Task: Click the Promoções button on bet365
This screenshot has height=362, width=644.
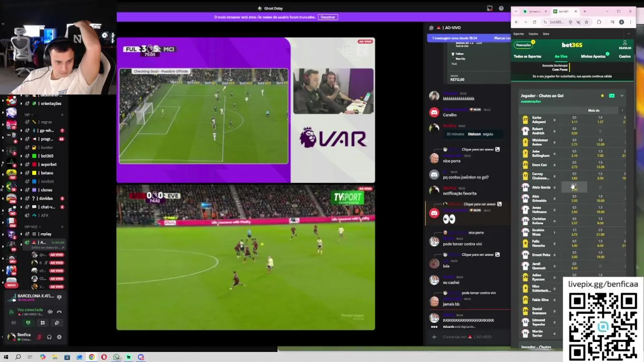Action: (x=523, y=45)
